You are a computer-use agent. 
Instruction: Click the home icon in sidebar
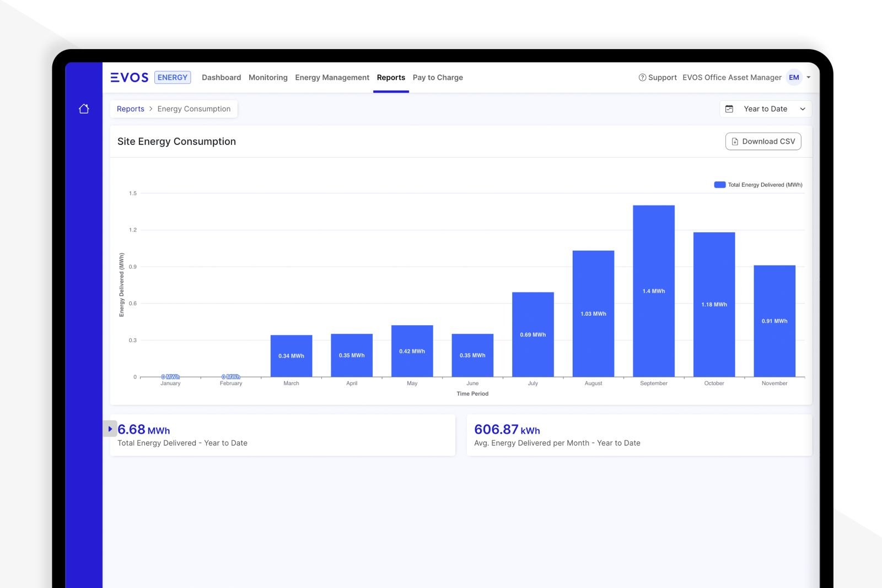coord(84,109)
